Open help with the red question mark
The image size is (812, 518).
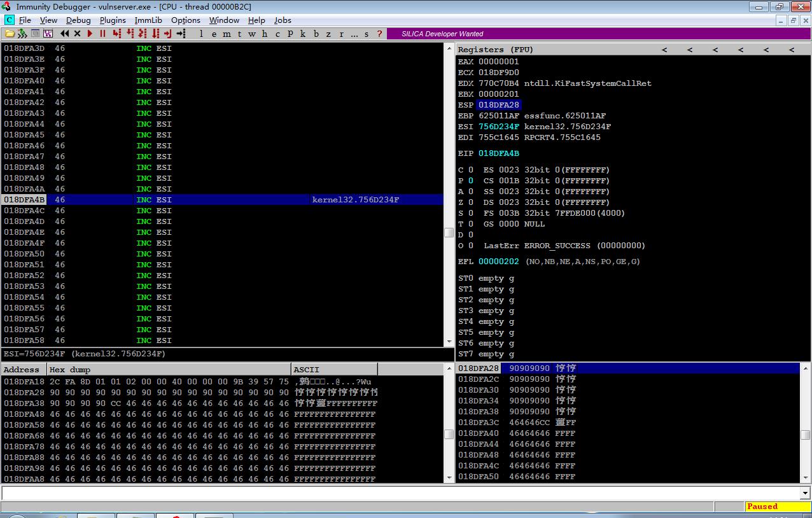pyautogui.click(x=380, y=34)
